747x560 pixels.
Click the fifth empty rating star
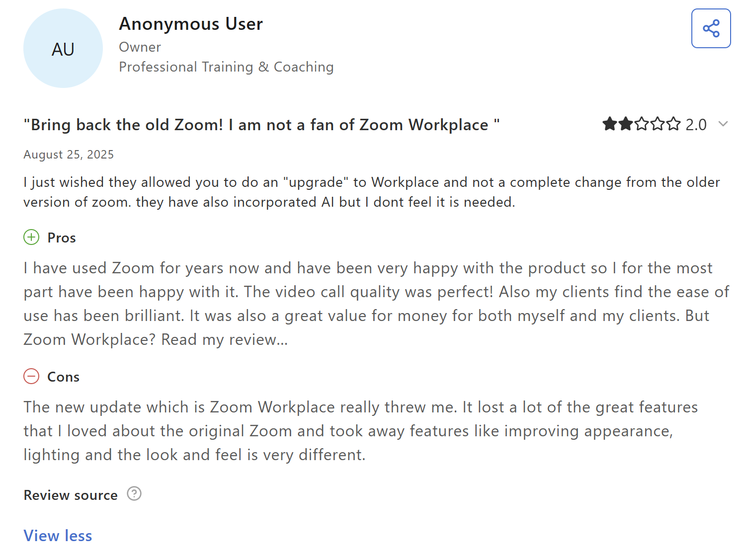pyautogui.click(x=673, y=124)
